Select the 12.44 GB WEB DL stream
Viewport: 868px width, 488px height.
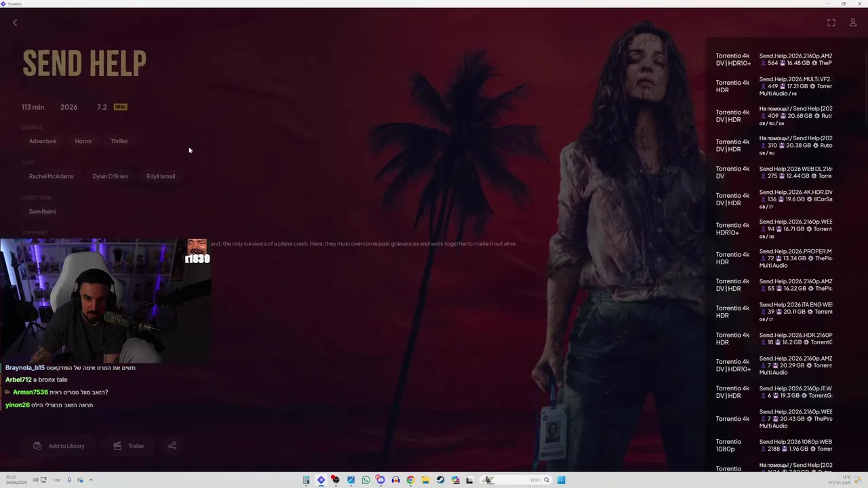point(774,172)
